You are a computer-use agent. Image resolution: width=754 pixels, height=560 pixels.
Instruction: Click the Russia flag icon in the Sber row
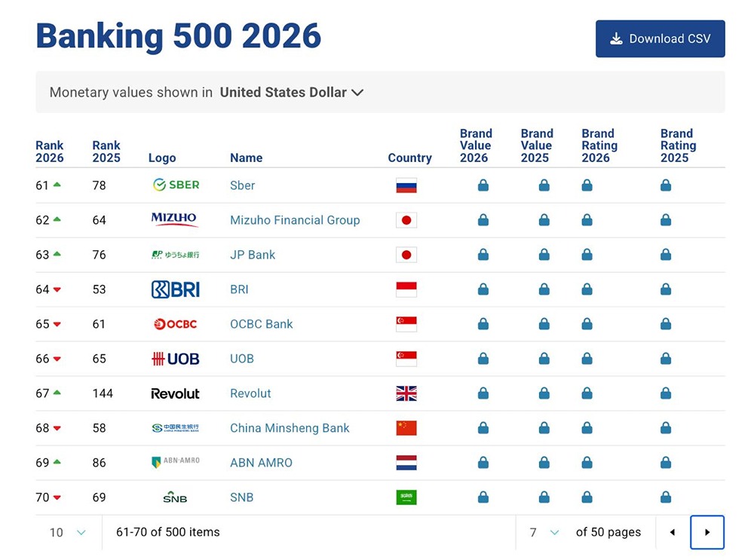click(x=406, y=185)
